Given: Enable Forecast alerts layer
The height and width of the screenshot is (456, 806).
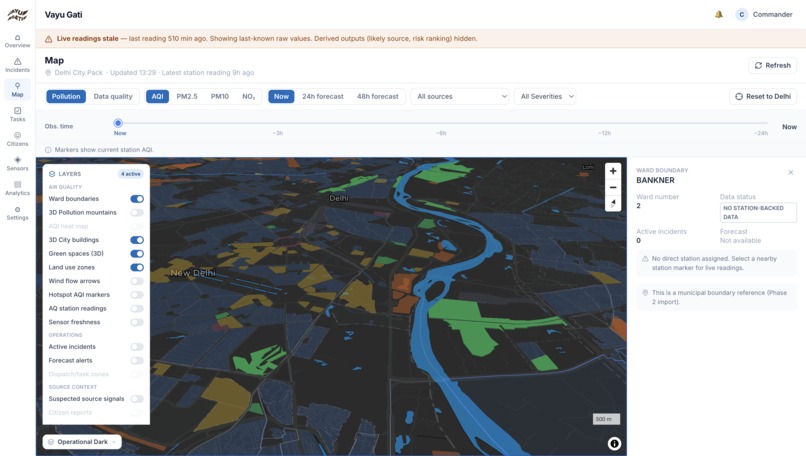Looking at the screenshot, I should click(x=137, y=360).
